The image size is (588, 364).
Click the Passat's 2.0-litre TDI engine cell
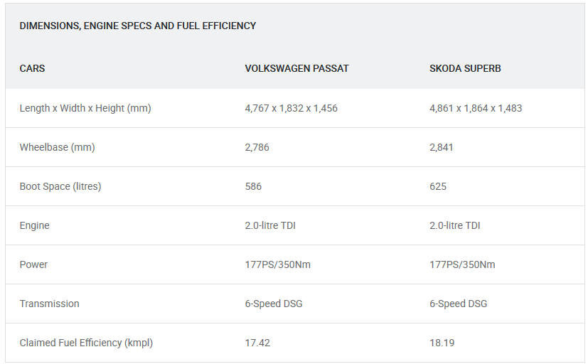point(270,225)
